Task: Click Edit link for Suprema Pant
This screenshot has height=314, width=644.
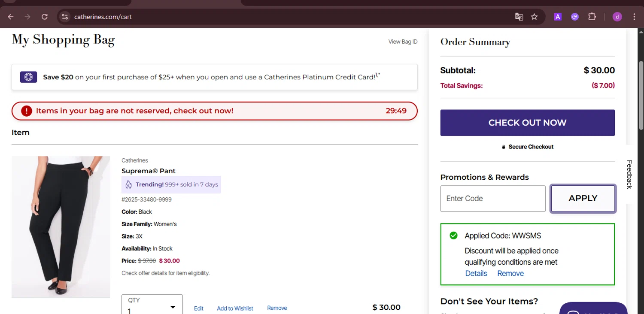Action: point(198,308)
